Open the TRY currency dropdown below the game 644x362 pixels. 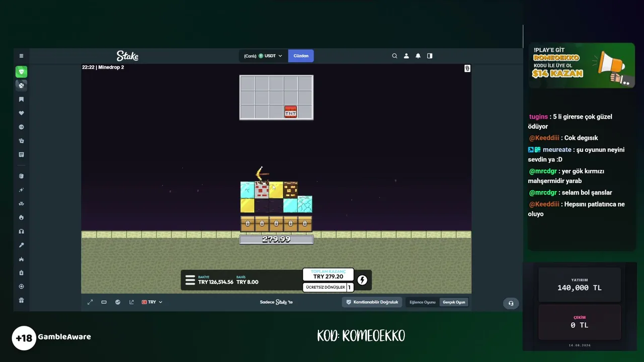(152, 302)
